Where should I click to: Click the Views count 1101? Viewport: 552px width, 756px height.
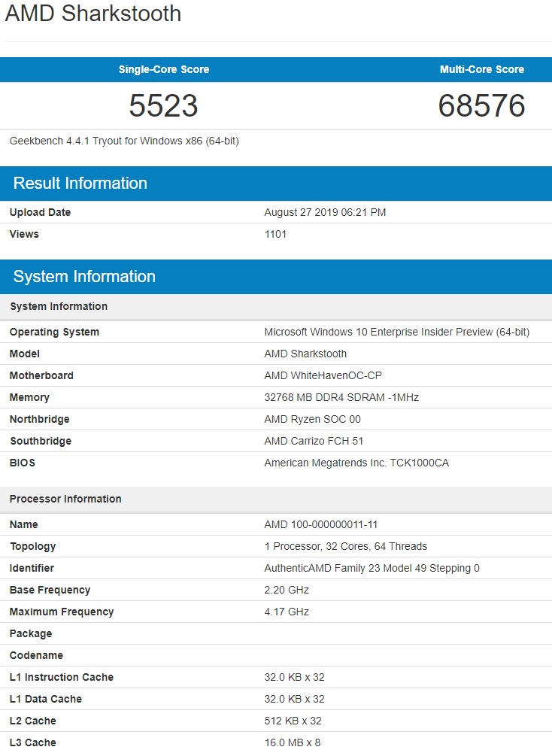coord(275,234)
